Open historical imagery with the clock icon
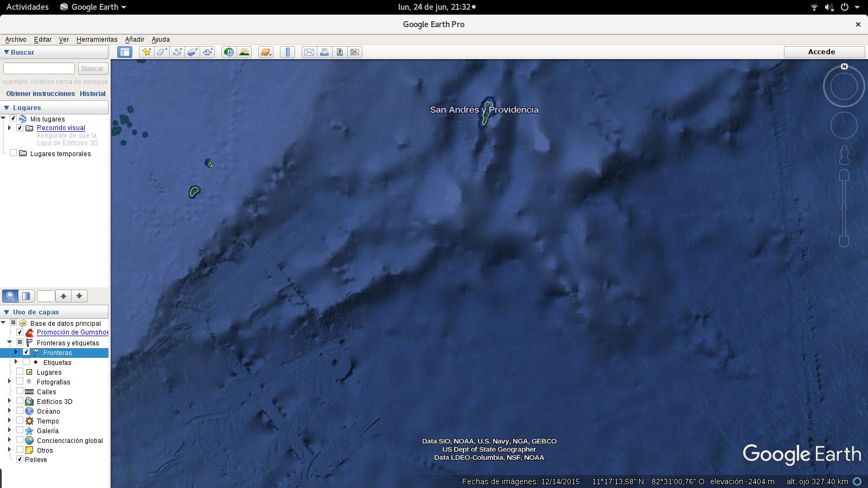Screen dimensions: 868x488 pyautogui.click(x=229, y=52)
